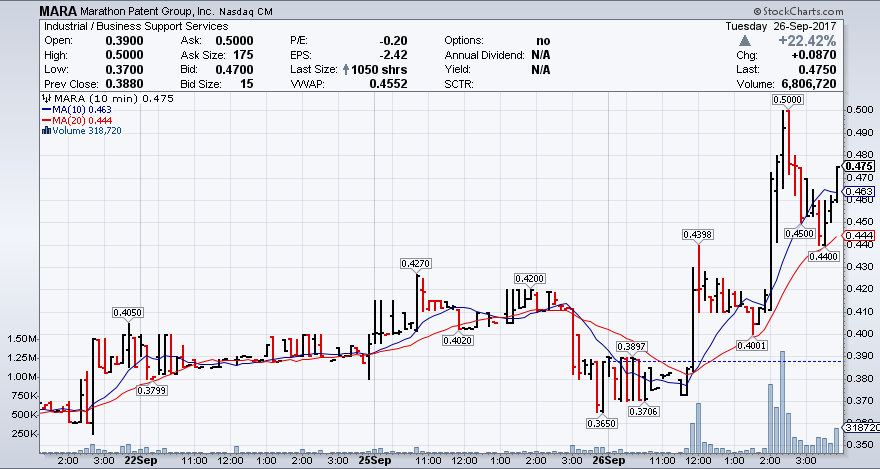Viewport: 880px width, 469px height.
Task: Click the up arrow next to Last Size
Action: pyautogui.click(x=347, y=70)
